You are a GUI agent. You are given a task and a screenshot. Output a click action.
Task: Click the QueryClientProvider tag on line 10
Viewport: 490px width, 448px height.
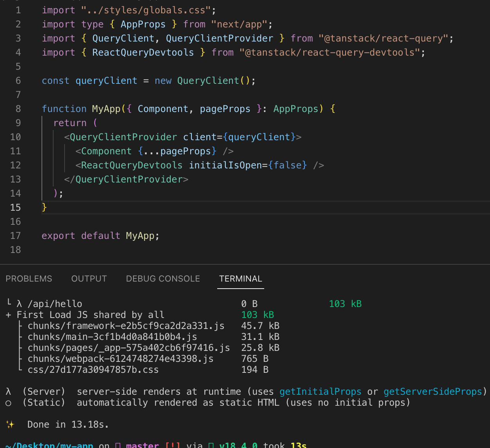coord(123,137)
